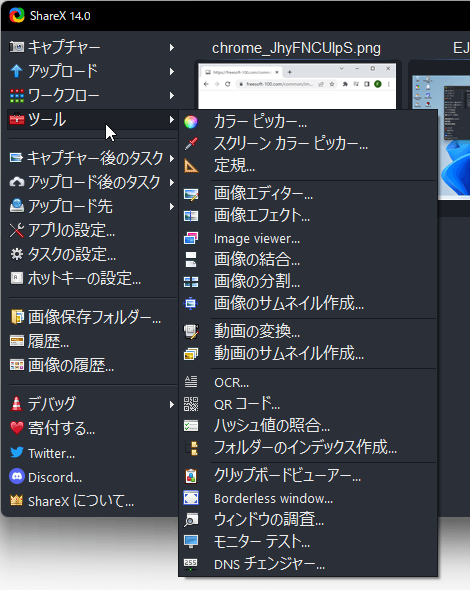Click the QR code icon

point(191,404)
